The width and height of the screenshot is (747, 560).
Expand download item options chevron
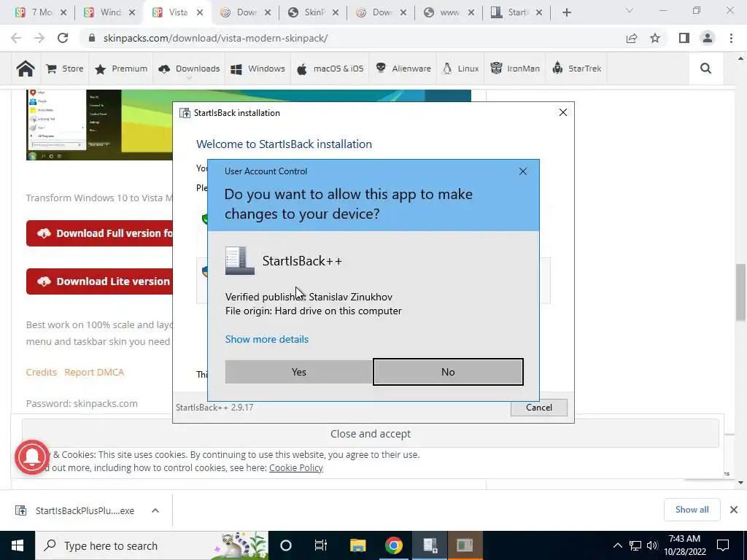(155, 510)
